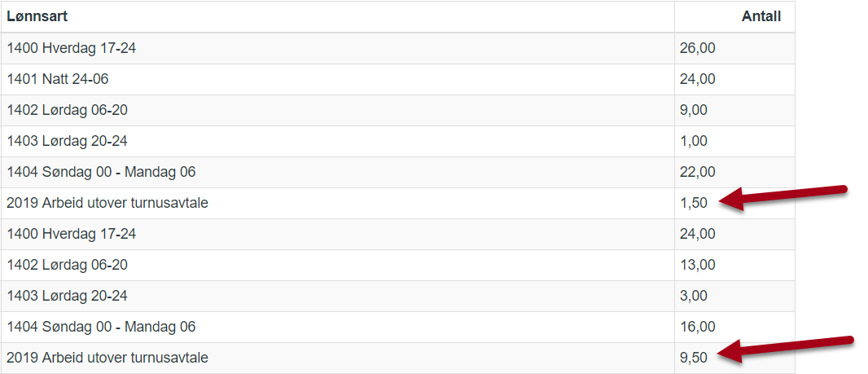The image size is (868, 374).
Task: Click the 3,00 value for Lørdag 20-24
Action: pyautogui.click(x=694, y=296)
